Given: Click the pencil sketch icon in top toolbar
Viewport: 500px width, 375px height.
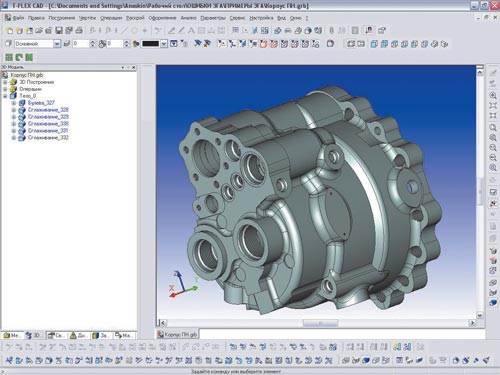Looking at the screenshot, I should (171, 31).
